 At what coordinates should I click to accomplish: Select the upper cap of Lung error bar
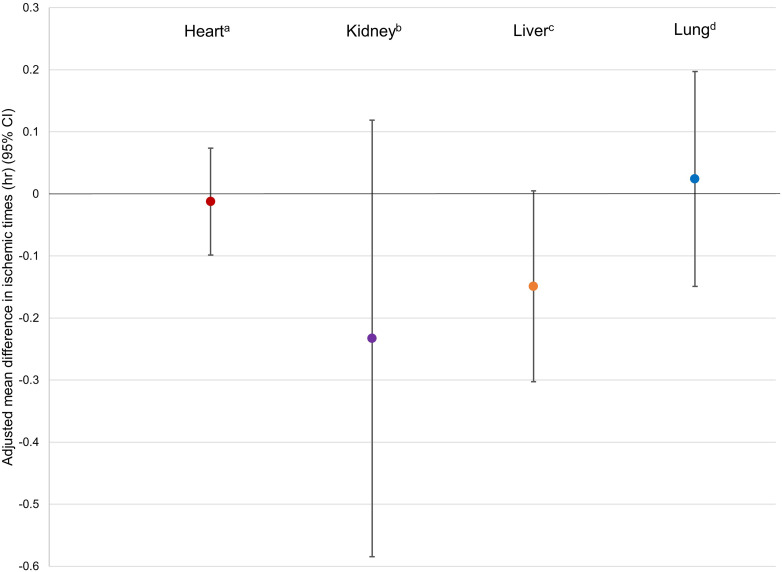(695, 72)
